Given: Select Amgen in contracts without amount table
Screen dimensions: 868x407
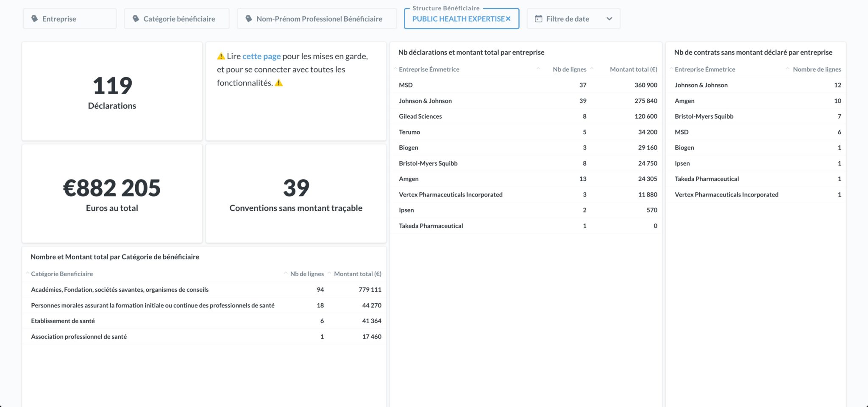Looking at the screenshot, I should [756, 101].
